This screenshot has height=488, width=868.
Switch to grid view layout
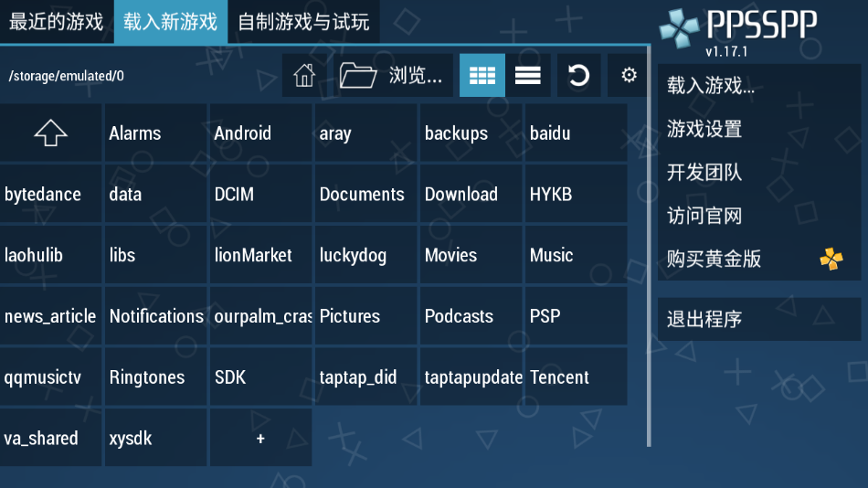(x=482, y=76)
